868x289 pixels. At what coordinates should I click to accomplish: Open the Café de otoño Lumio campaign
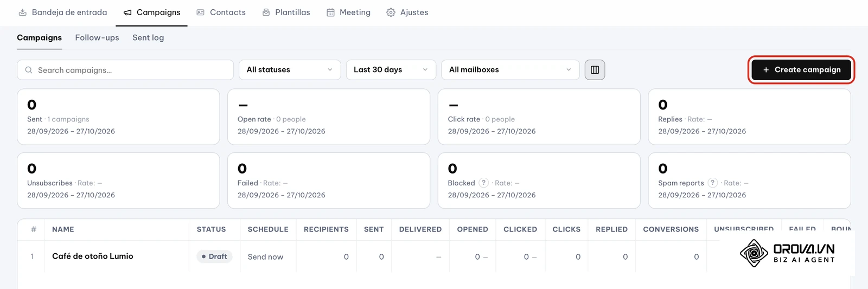93,256
